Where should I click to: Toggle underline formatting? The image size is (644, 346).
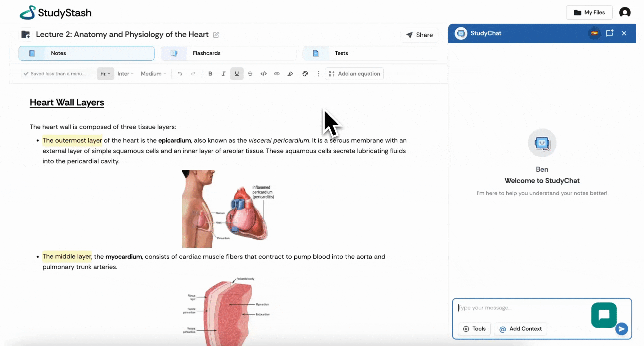[237, 74]
